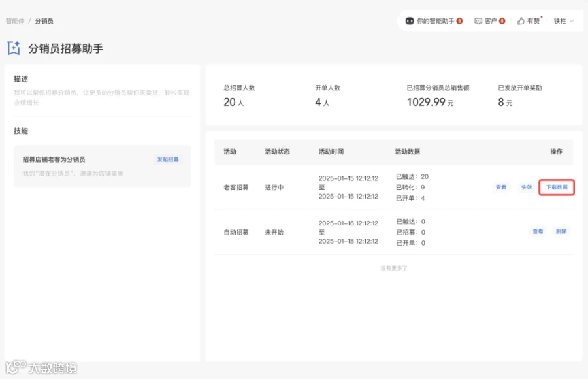Click the 总招募人数 statistic
This screenshot has width=588, height=379.
pyautogui.click(x=239, y=97)
